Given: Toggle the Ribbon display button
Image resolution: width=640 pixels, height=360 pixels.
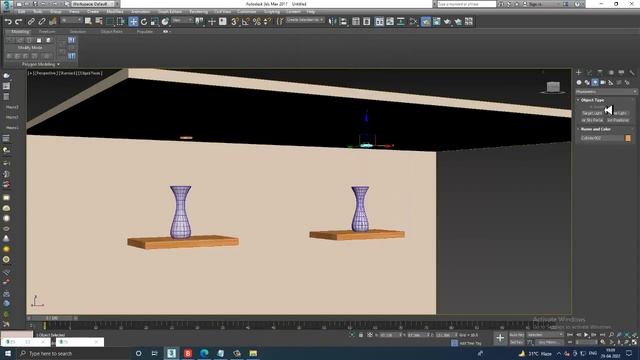Looking at the screenshot, I should click(x=379, y=22).
